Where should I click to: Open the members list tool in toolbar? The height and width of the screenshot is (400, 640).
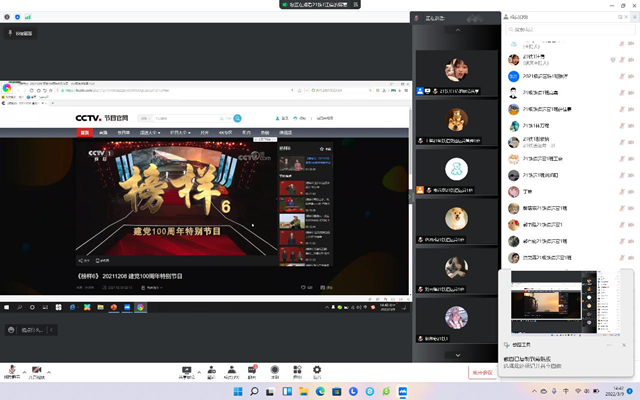231,372
